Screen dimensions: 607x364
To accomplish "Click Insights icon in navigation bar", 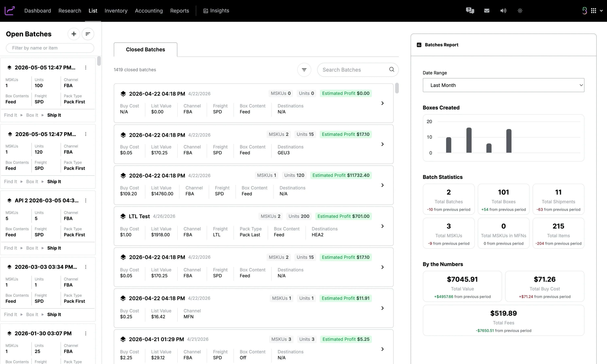I will 206,11.
